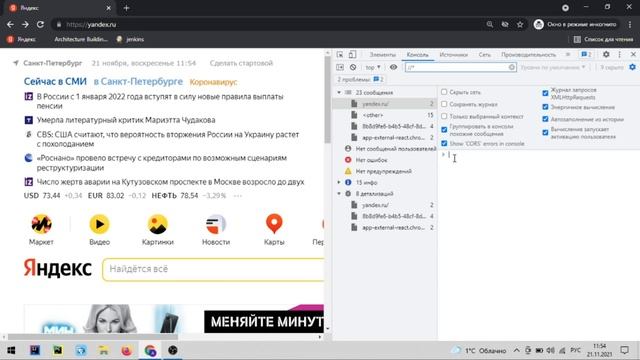The image size is (640, 360).
Task: Open the Уровни по умолчанию log levels dropdown
Action: [553, 67]
